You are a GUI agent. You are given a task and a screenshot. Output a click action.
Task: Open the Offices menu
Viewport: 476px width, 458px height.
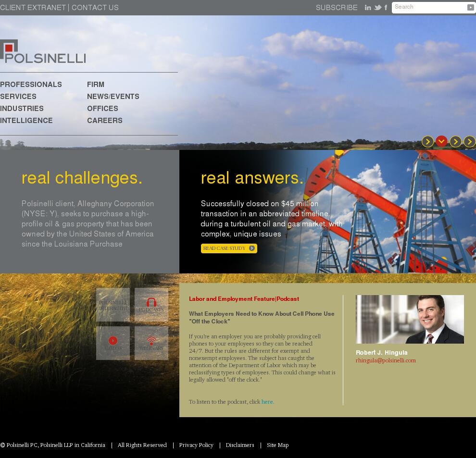(x=102, y=108)
